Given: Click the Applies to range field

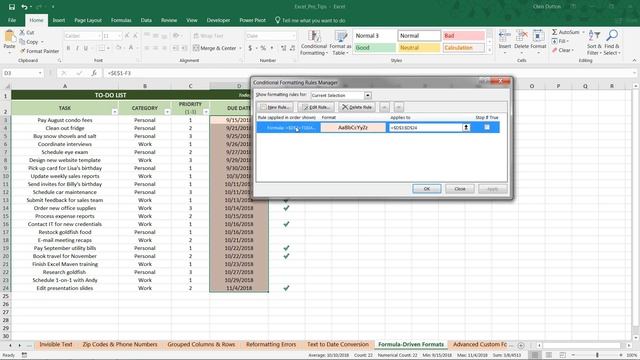Looking at the screenshot, I should point(426,128).
